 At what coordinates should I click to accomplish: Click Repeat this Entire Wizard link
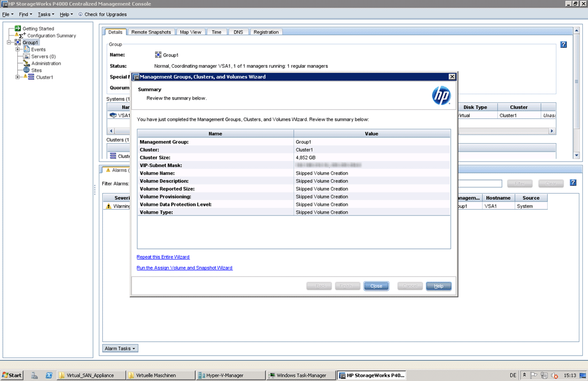(163, 257)
